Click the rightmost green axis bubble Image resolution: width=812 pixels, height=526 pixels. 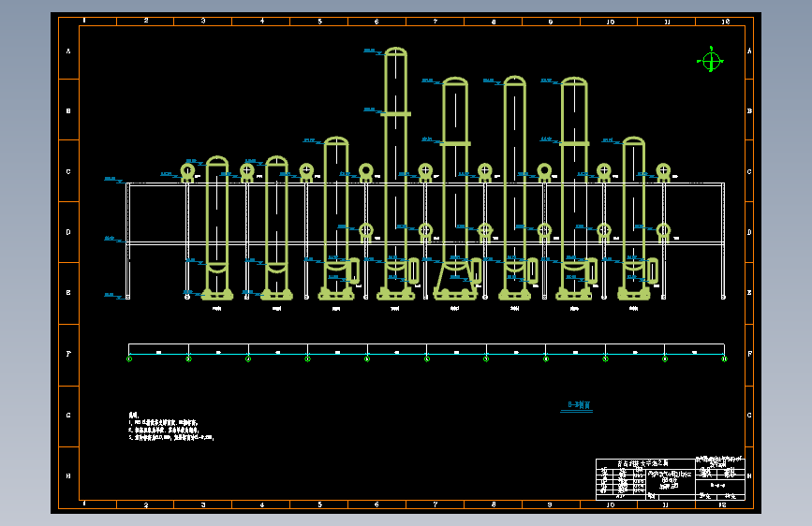[x=724, y=358]
